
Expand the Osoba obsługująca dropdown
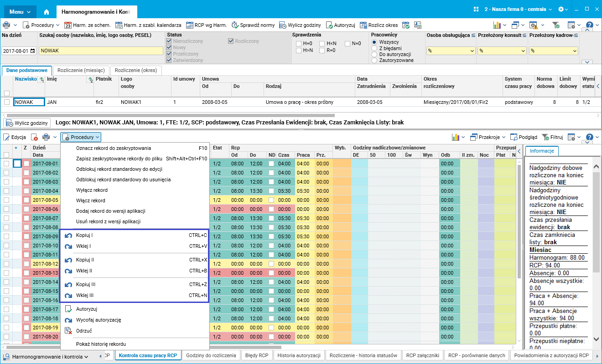click(472, 51)
